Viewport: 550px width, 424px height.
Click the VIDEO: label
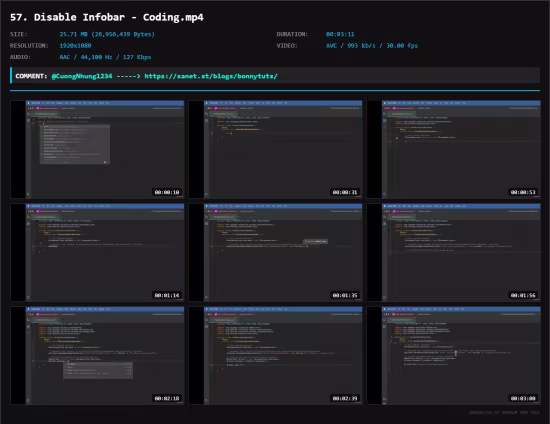[287, 46]
